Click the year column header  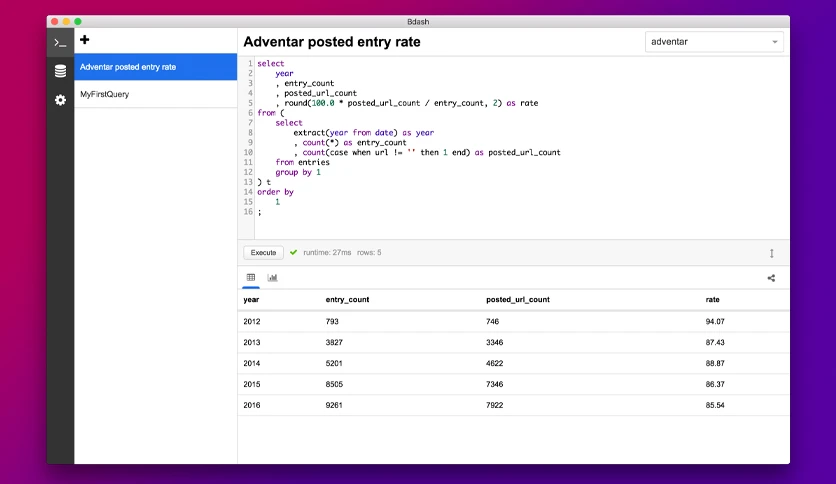click(x=251, y=300)
